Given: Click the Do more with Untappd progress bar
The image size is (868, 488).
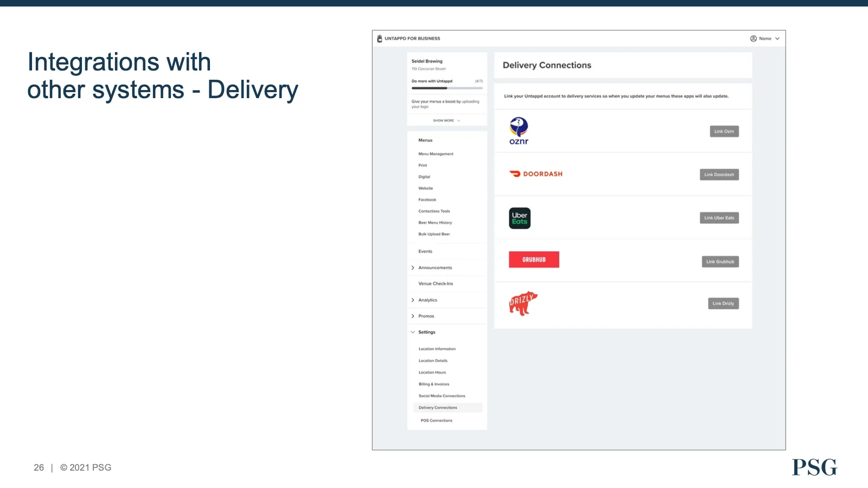Looking at the screenshot, I should coord(447,88).
